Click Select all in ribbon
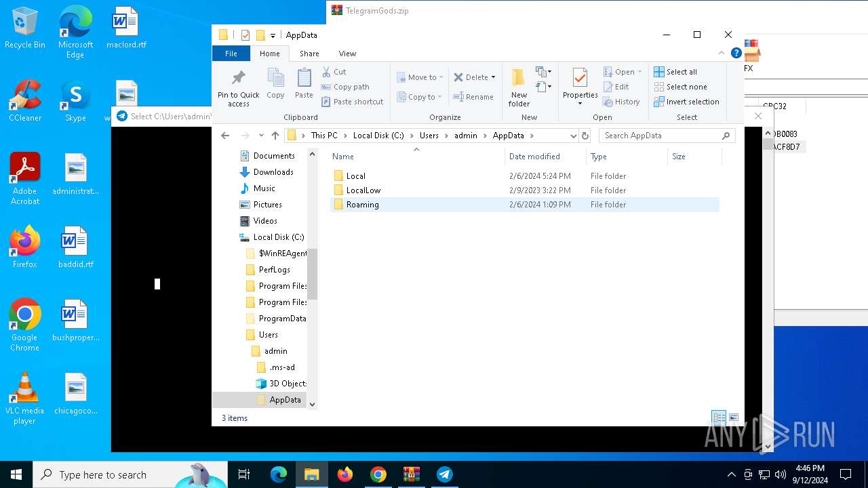The width and height of the screenshot is (868, 488). [675, 72]
